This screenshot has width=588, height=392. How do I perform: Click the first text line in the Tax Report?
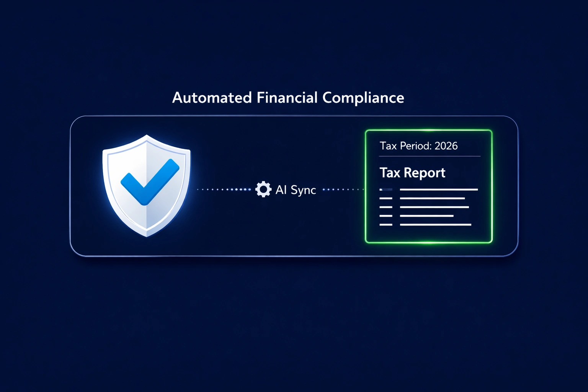438,189
